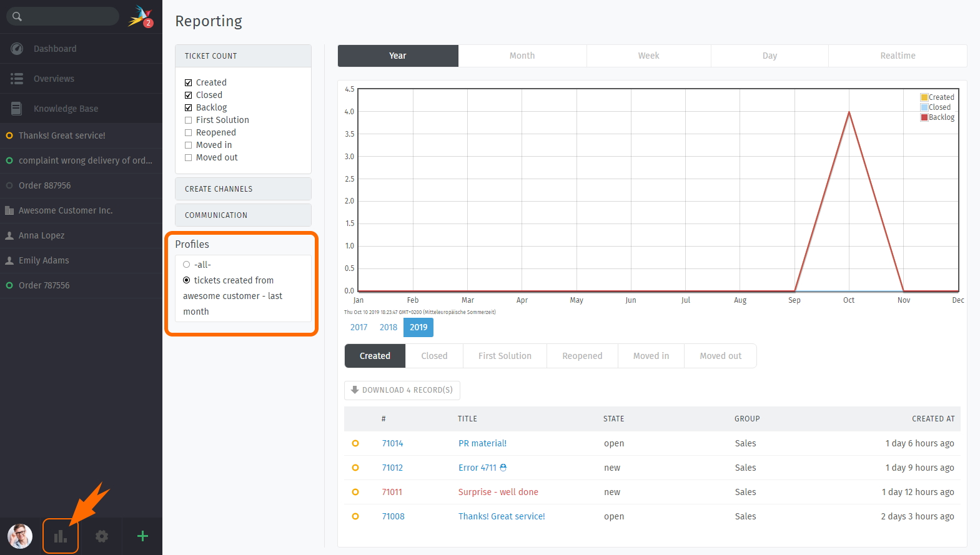This screenshot has width=980, height=555.
Task: Click the download arrow icon
Action: click(355, 390)
